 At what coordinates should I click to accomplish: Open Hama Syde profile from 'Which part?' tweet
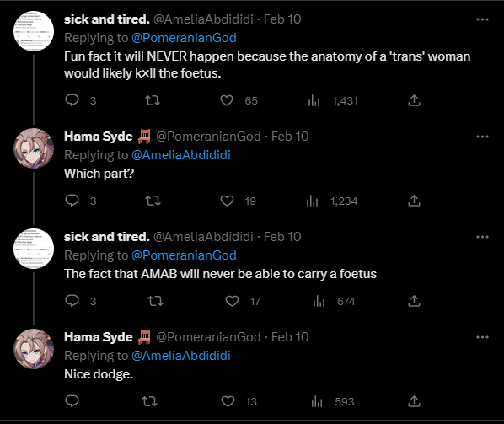(99, 137)
